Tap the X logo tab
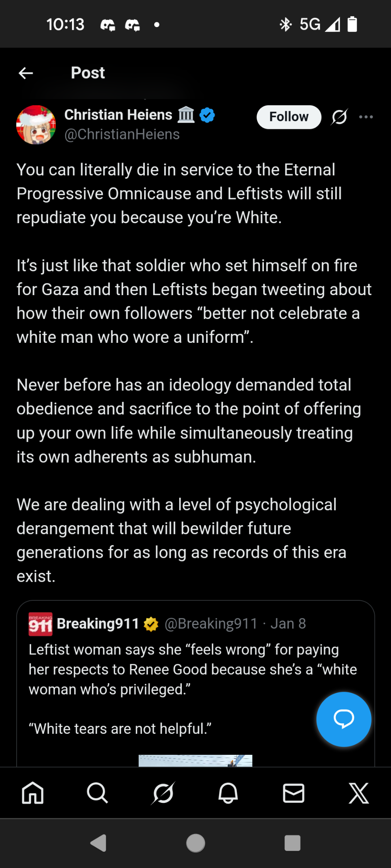 pyautogui.click(x=359, y=793)
